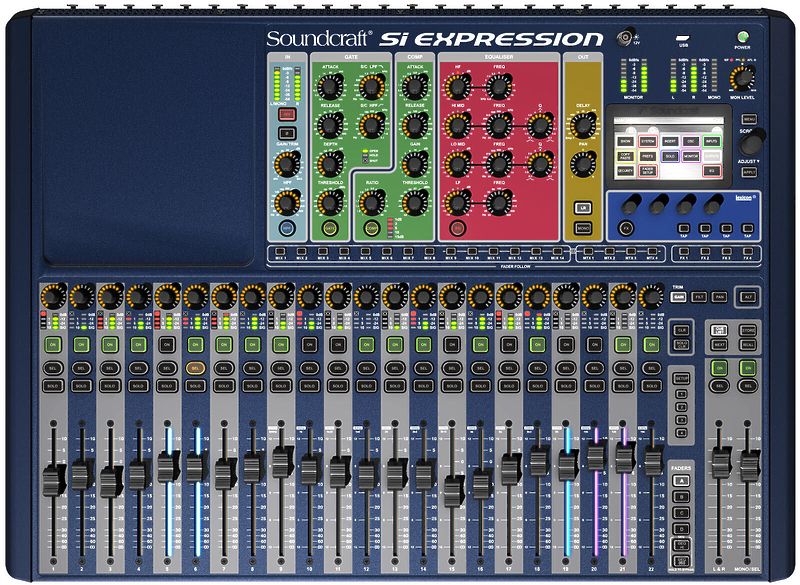This screenshot has height=585, width=800.
Task: Click the MTX 1 fader follow button
Action: [588, 251]
